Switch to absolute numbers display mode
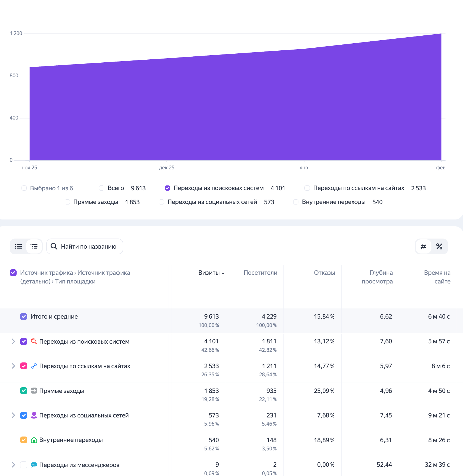The image size is (463, 476). pyautogui.click(x=423, y=246)
